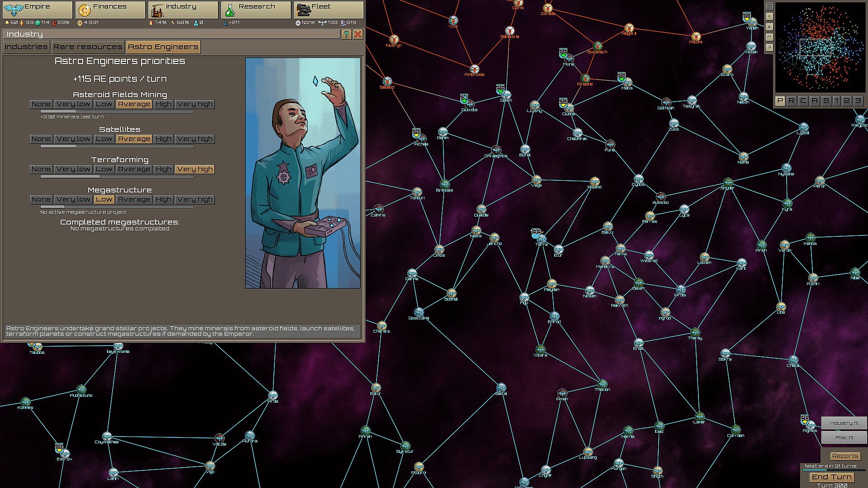Set Satellites priority to None
Viewport: 868px width, 488px height.
point(41,139)
